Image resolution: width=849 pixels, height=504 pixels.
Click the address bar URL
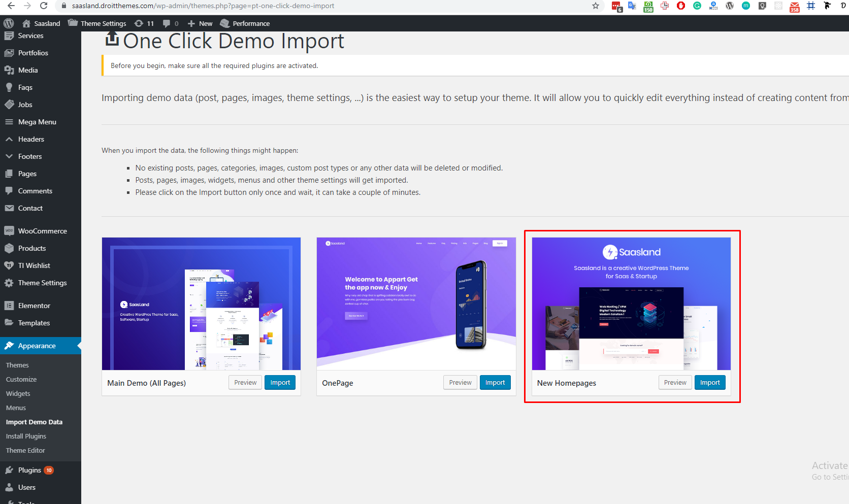coord(203,6)
